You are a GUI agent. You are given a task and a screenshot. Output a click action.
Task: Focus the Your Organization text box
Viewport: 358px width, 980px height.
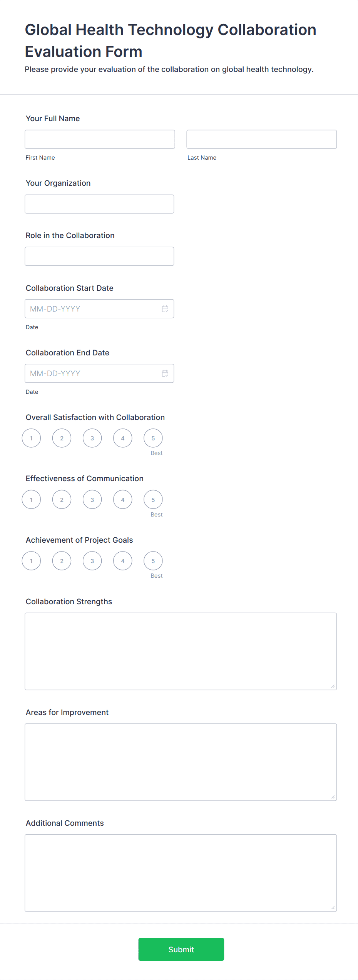click(99, 204)
